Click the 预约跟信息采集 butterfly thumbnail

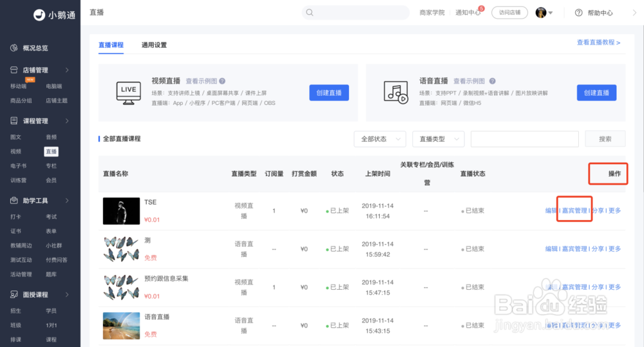tap(121, 288)
